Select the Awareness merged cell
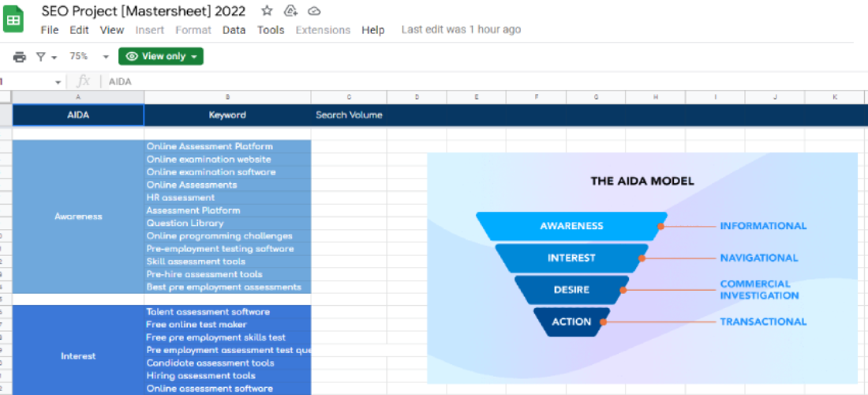 tap(78, 216)
